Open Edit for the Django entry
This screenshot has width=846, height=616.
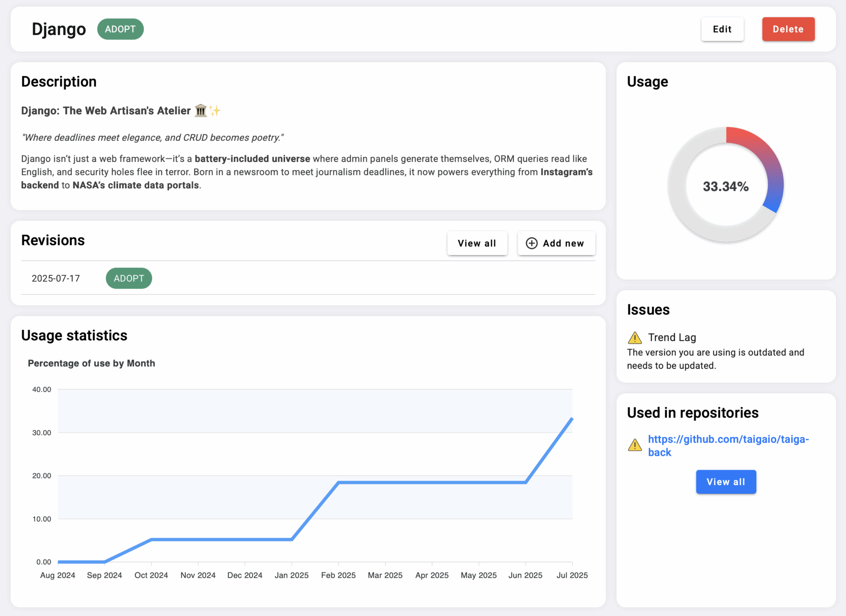tap(722, 29)
